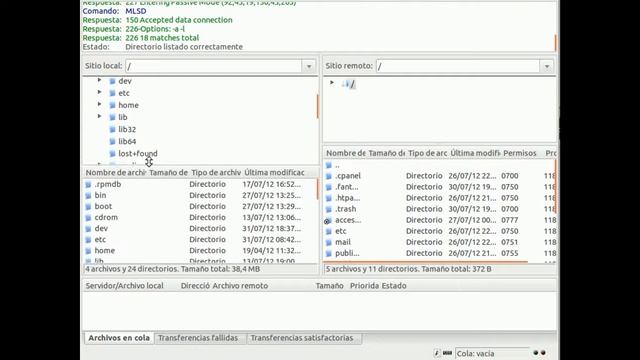Viewport: 640px width, 360px height.
Task: Select the .trash folder icon in remote list
Action: point(329,209)
